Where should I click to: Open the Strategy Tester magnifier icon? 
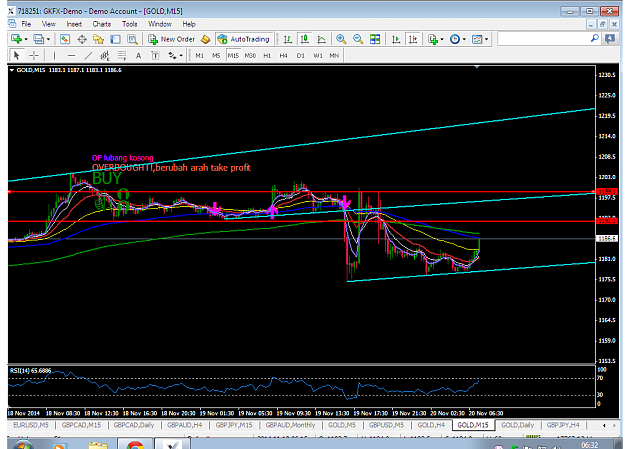[132, 39]
